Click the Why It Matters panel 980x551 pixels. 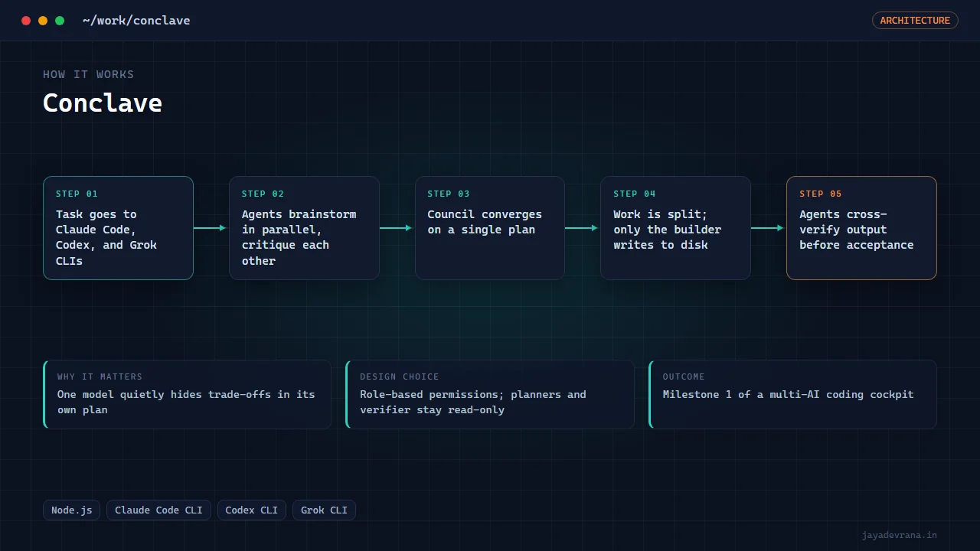coord(188,394)
